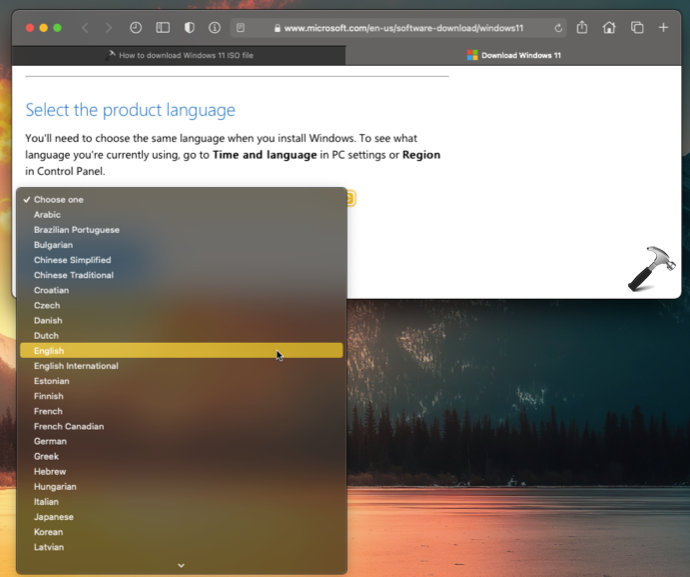This screenshot has width=690, height=577.
Task: Choose Chinese Simplified option
Action: (x=181, y=260)
